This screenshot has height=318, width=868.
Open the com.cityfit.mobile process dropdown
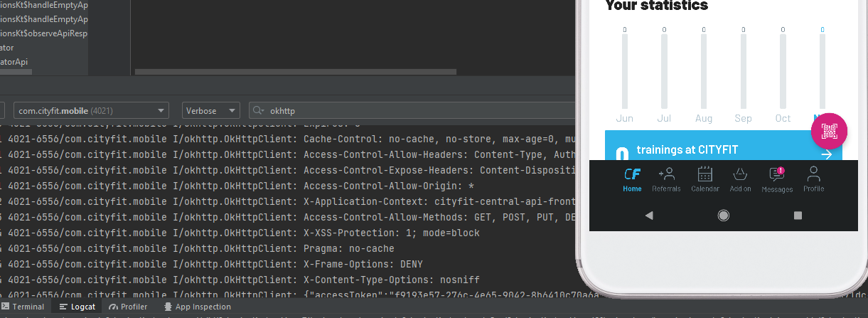point(91,111)
